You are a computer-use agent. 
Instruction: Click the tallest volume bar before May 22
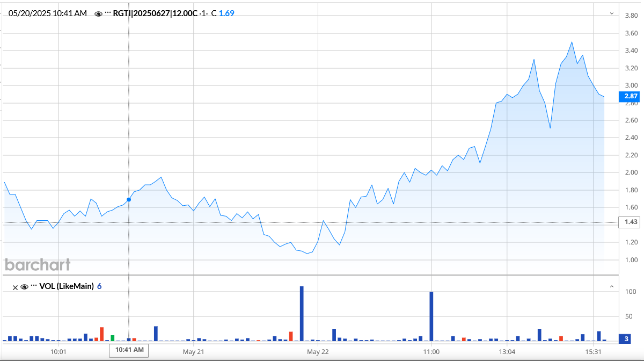pos(302,314)
